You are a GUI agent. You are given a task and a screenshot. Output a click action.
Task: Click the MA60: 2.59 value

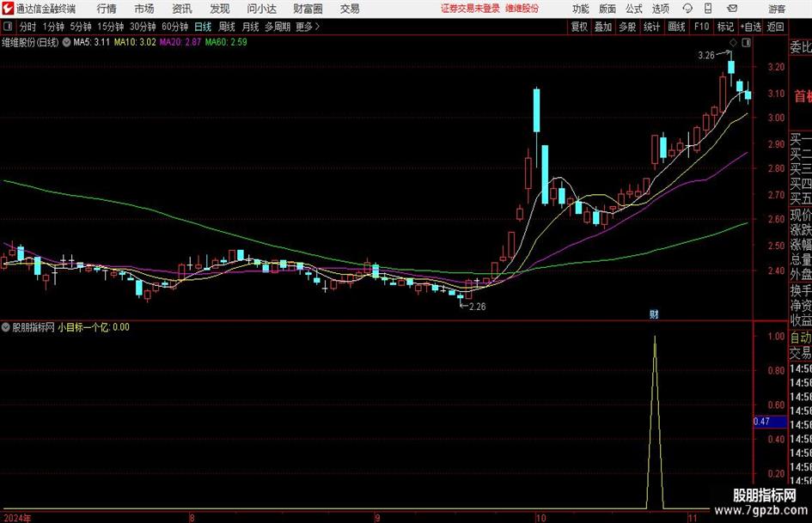point(226,42)
